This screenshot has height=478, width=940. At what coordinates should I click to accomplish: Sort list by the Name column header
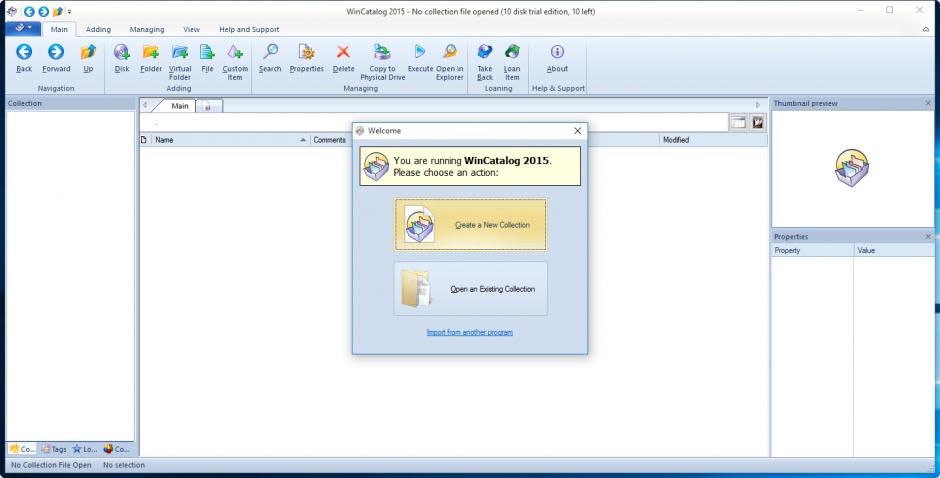[230, 140]
